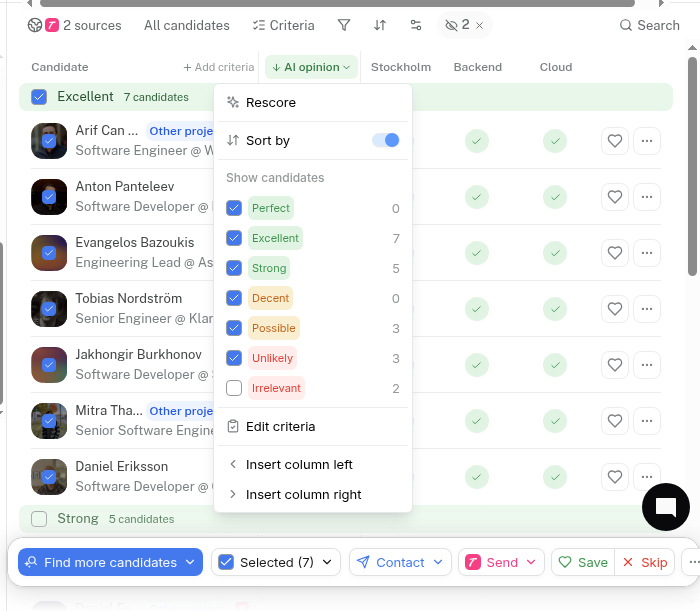700x611 pixels.
Task: Favorite Arif Can with heart icon
Action: (x=615, y=141)
